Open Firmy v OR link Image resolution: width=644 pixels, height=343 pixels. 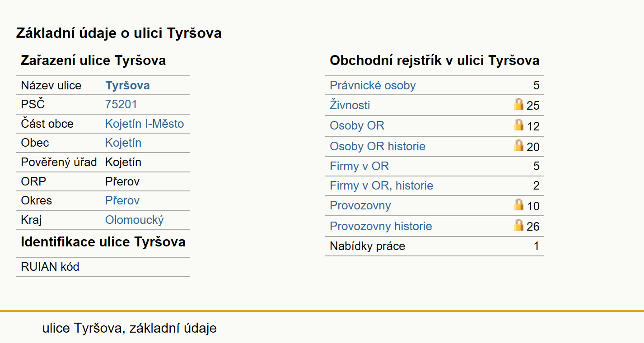point(359,166)
